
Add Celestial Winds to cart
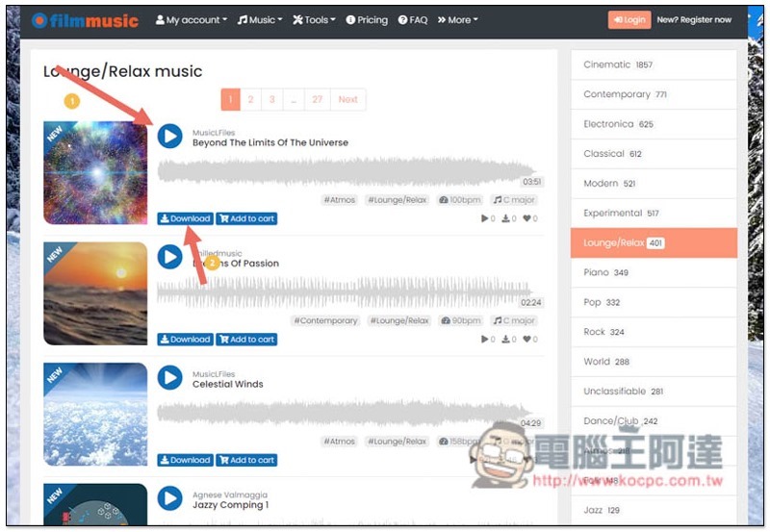coord(246,460)
